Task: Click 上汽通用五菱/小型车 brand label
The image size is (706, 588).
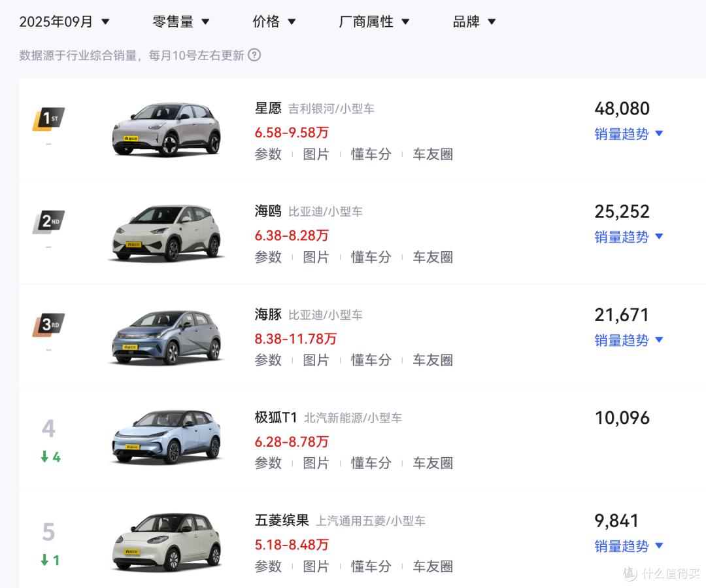Action: [371, 521]
